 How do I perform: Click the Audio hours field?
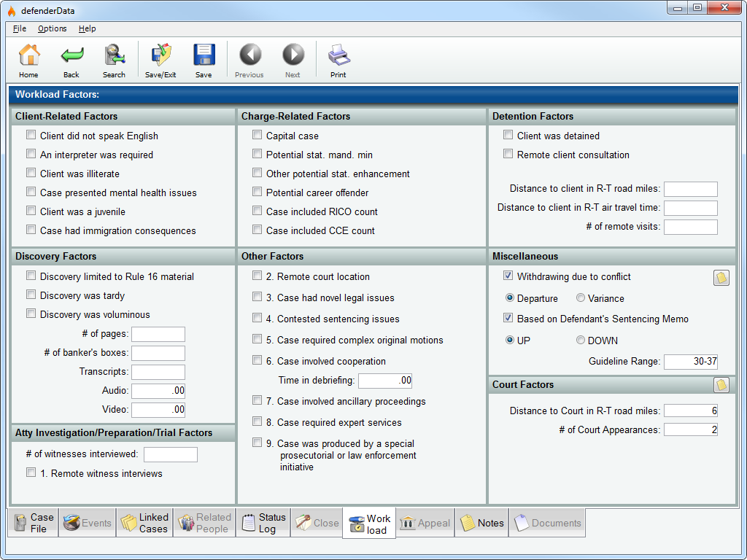[x=158, y=391]
